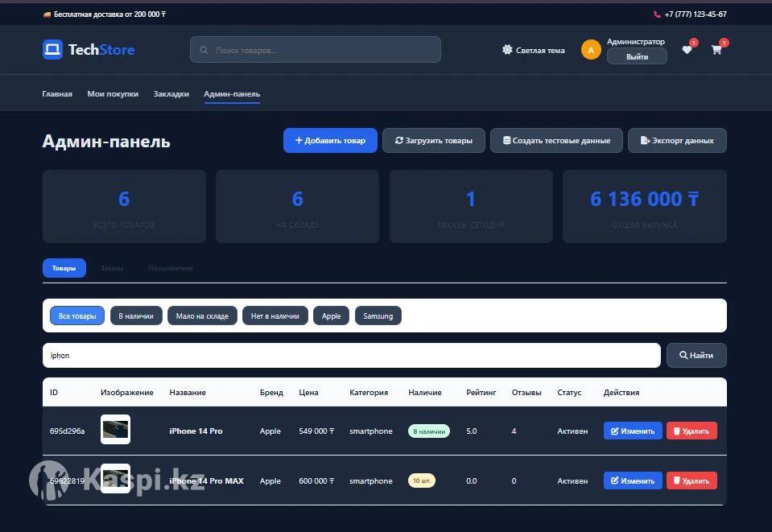The image size is (772, 532).
Task: Open the favorites heart icon
Action: coord(687,50)
